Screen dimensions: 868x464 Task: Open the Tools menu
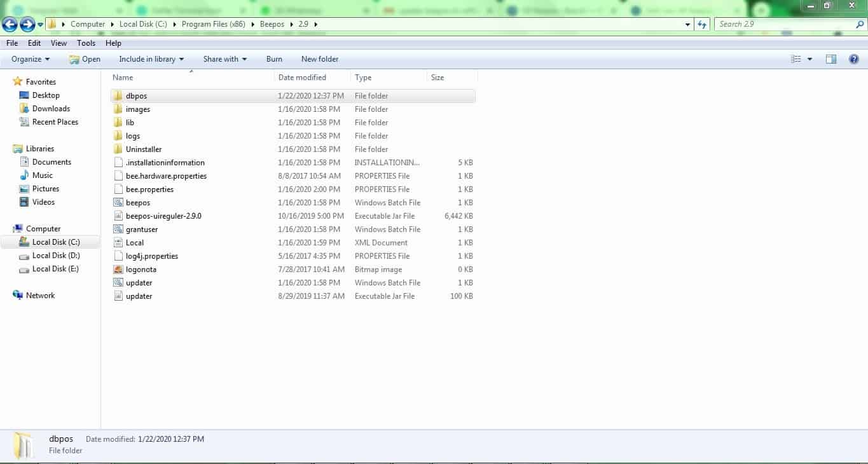pos(86,43)
